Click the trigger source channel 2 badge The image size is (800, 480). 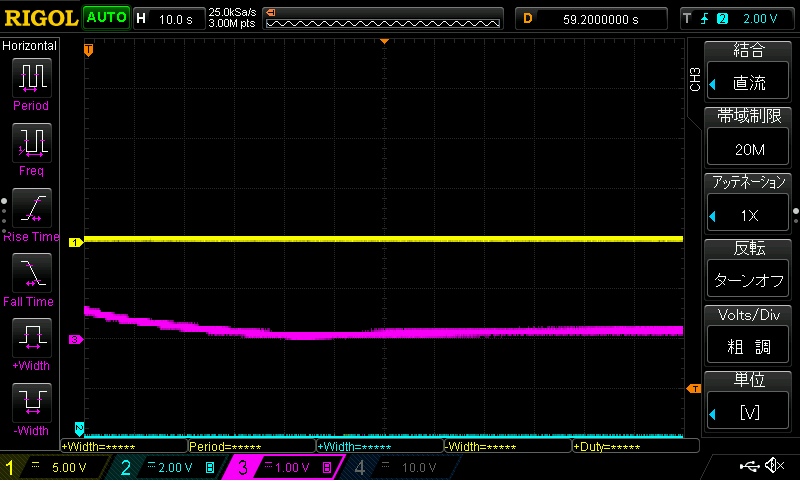[x=722, y=19]
